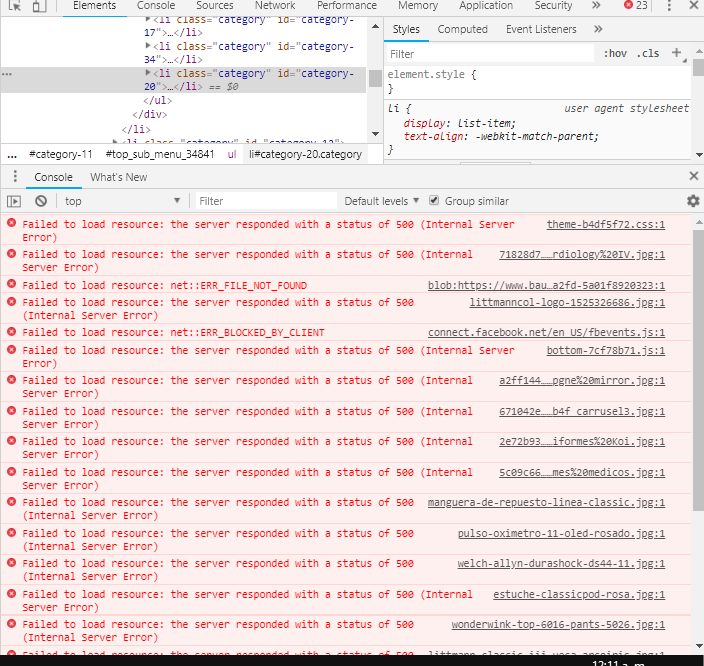Click the Styles filter input field
The image size is (704, 666).
pyautogui.click(x=489, y=54)
